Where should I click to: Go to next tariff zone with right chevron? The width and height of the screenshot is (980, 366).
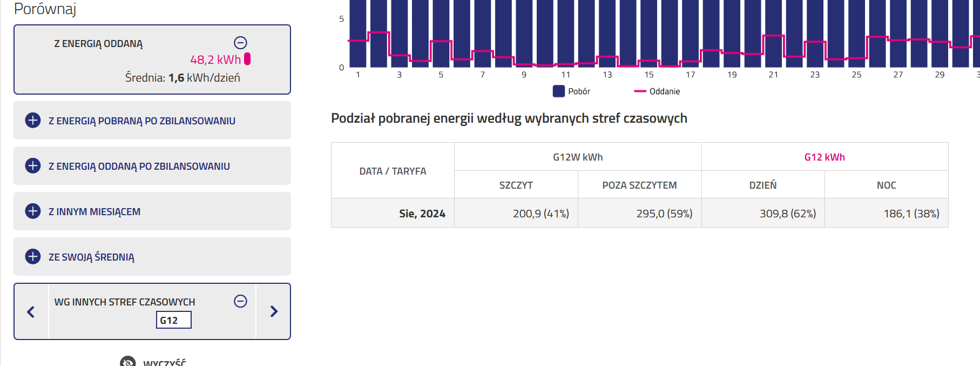274,311
